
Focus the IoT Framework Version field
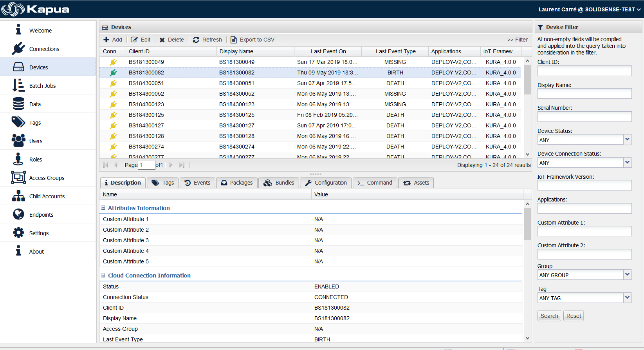click(584, 185)
